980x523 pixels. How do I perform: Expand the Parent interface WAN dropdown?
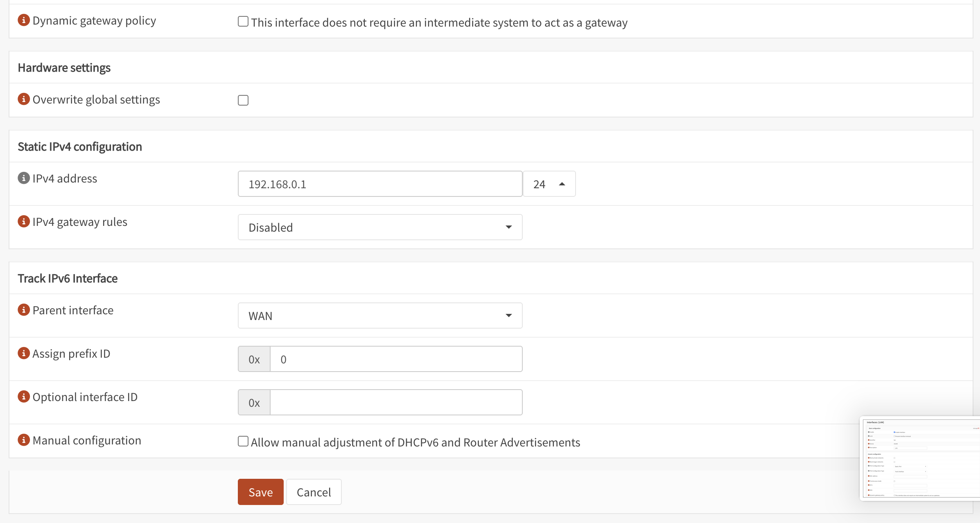(380, 316)
